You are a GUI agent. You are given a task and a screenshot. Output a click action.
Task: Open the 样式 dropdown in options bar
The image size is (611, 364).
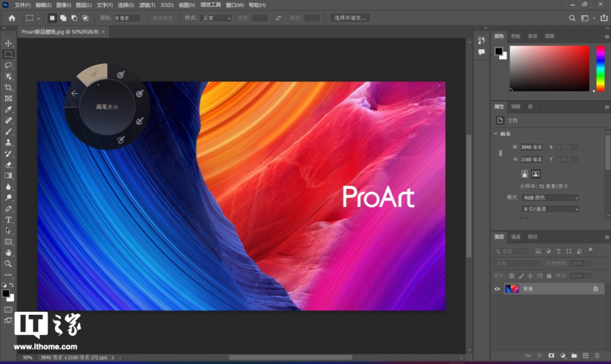click(x=217, y=18)
